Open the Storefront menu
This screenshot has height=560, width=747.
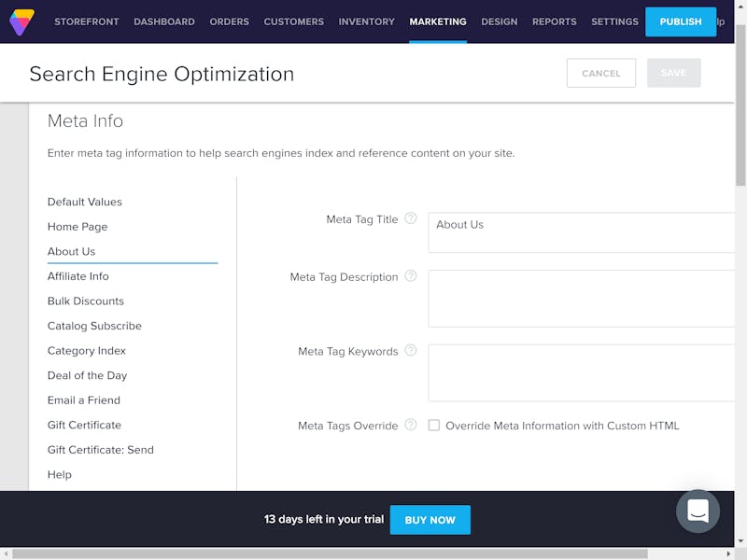pos(87,21)
